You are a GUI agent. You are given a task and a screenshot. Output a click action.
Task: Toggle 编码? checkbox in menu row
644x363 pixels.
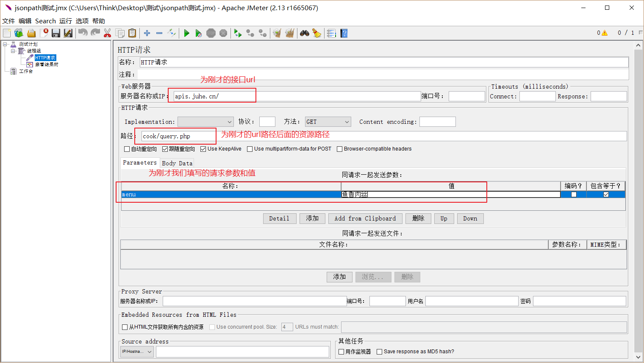[x=574, y=195]
